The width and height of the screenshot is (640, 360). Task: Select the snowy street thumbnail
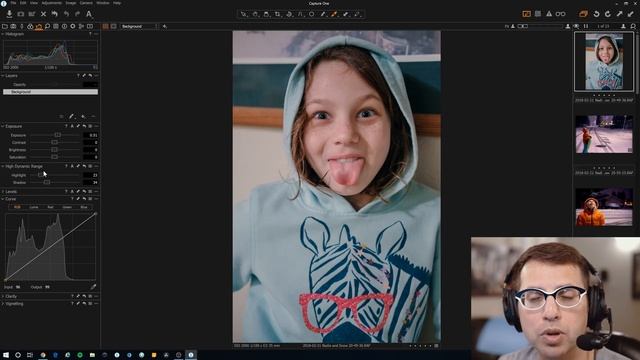coord(604,134)
